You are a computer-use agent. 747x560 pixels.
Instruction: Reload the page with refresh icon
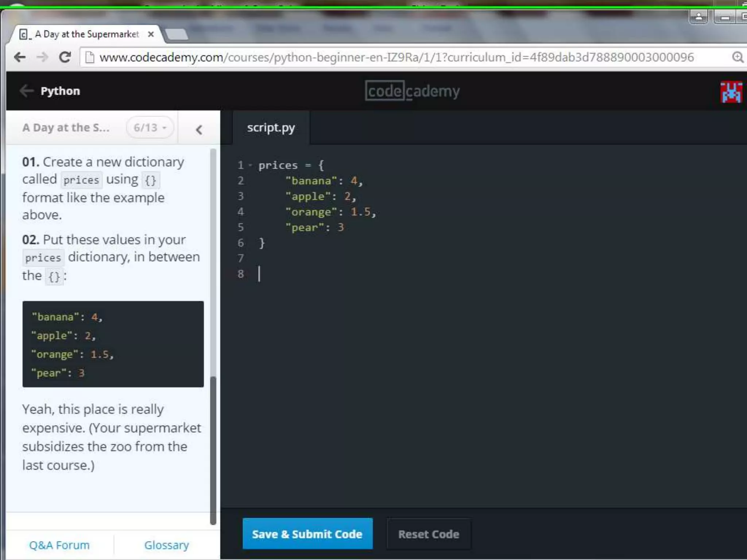(65, 57)
